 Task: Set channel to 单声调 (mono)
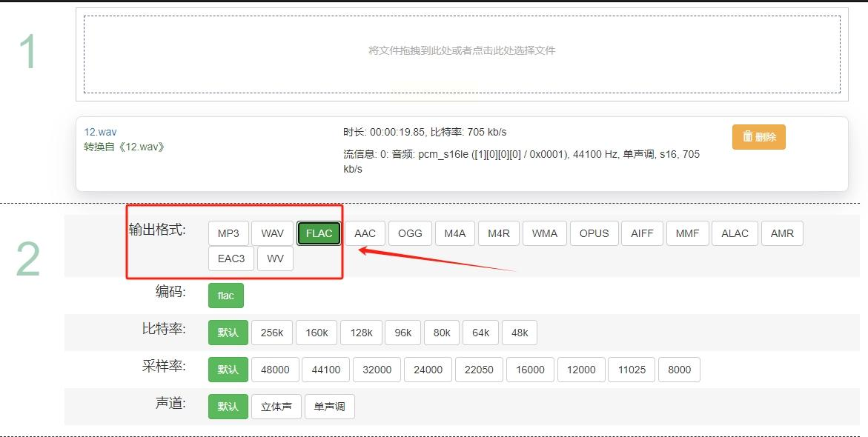pyautogui.click(x=329, y=407)
